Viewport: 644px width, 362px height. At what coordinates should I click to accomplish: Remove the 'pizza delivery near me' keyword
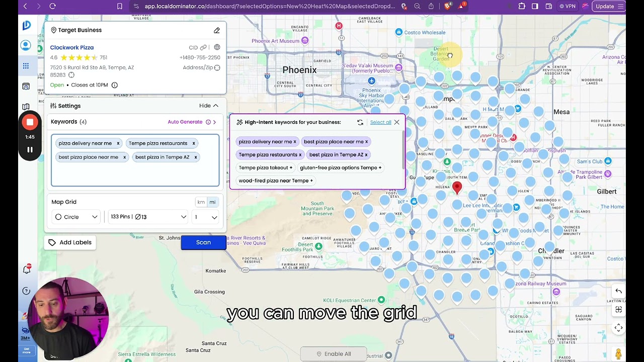(118, 143)
